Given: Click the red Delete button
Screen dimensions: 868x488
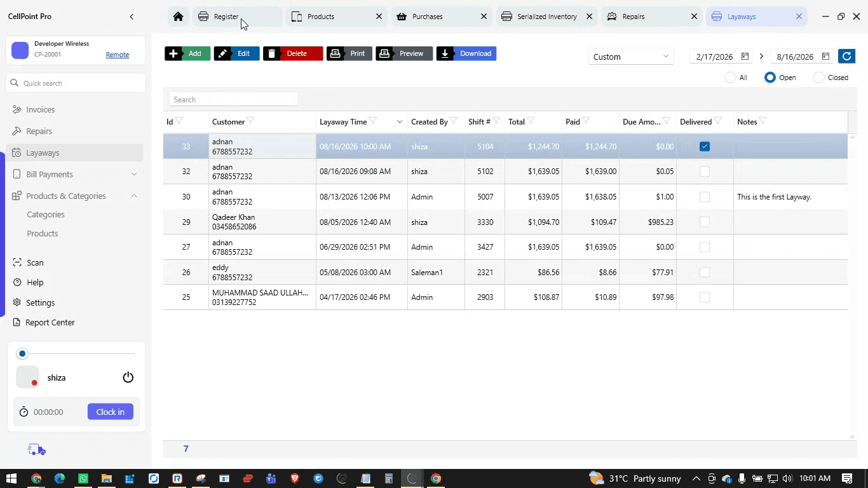Looking at the screenshot, I should [293, 53].
